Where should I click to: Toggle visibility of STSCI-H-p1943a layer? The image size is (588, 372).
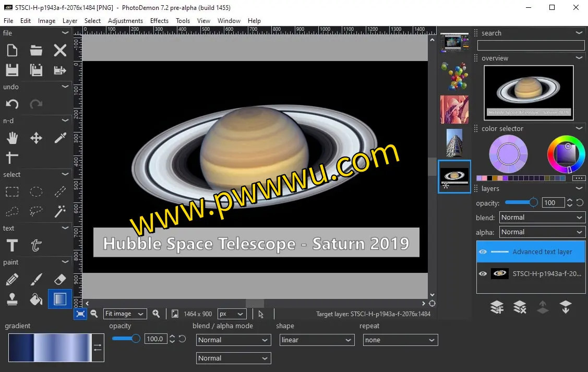(x=483, y=273)
